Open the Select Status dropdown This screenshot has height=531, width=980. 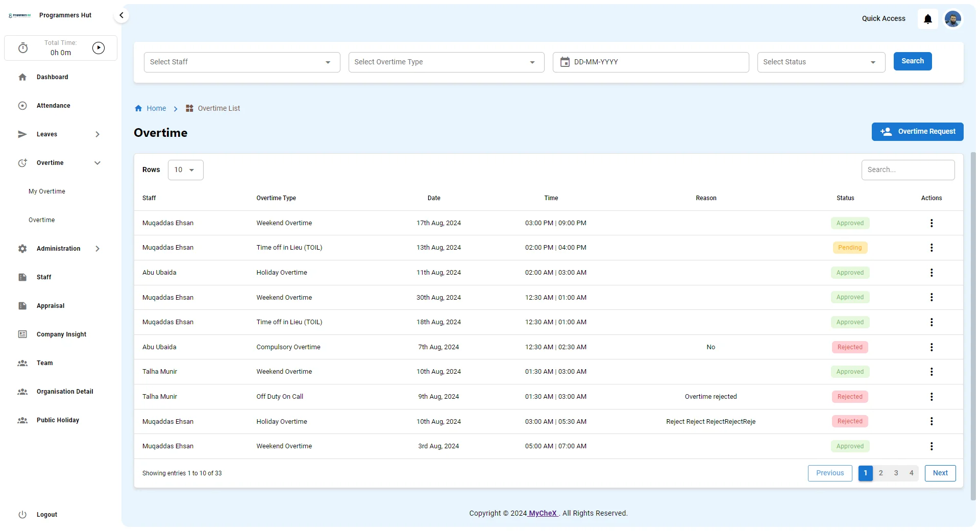tap(820, 62)
